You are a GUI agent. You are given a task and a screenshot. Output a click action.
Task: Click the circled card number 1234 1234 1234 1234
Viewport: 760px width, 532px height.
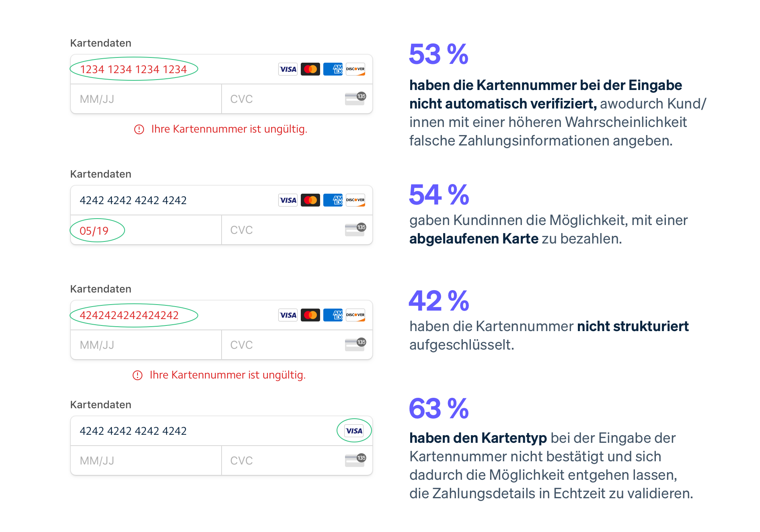[x=134, y=69]
